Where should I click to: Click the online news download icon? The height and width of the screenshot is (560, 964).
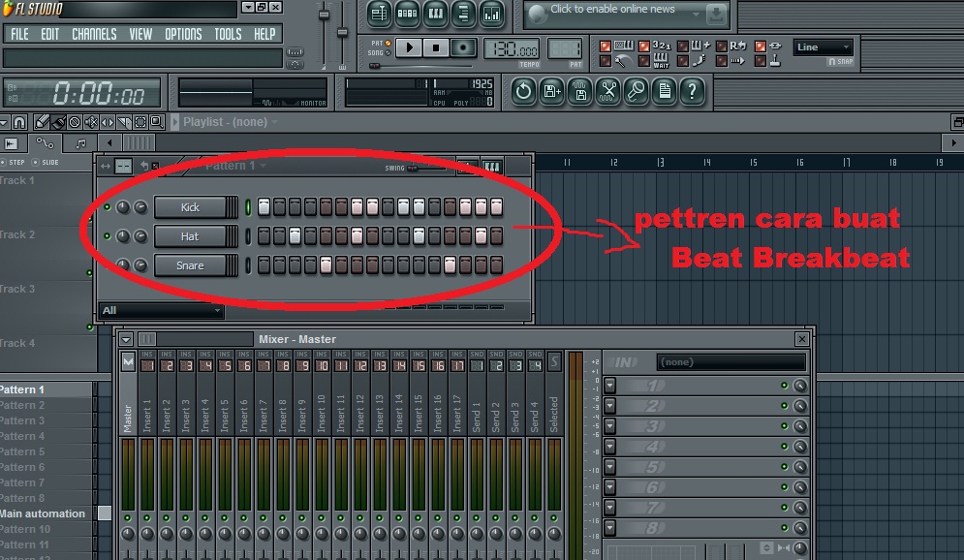pos(716,14)
